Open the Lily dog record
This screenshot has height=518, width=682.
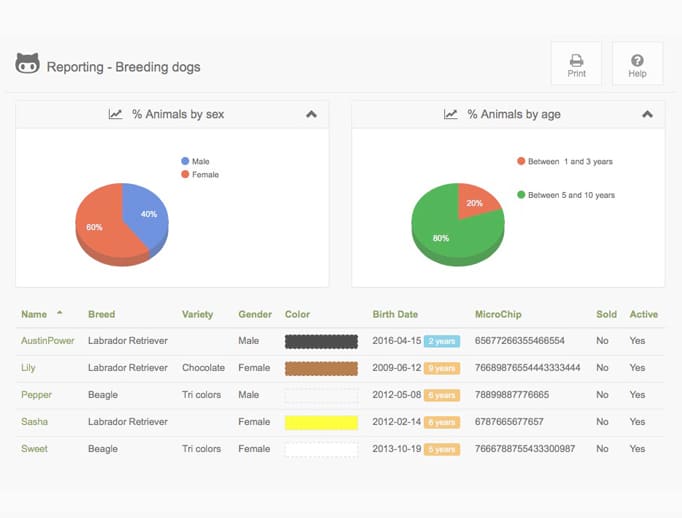28,368
